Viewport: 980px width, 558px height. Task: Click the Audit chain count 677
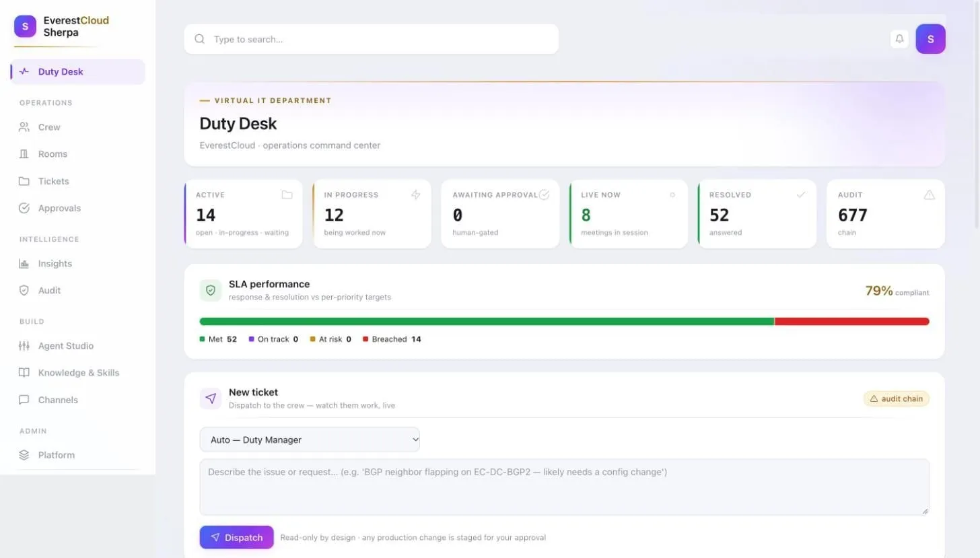point(853,215)
